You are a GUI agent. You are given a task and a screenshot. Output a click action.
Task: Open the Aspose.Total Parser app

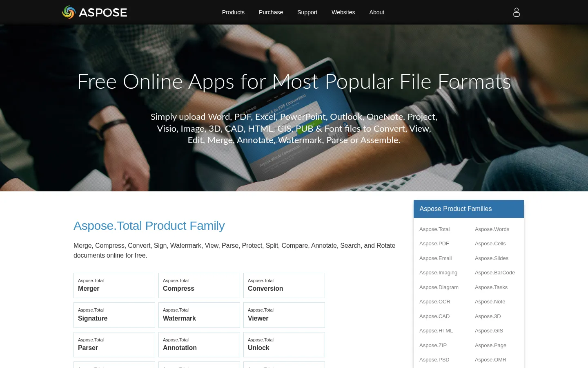[x=114, y=345]
